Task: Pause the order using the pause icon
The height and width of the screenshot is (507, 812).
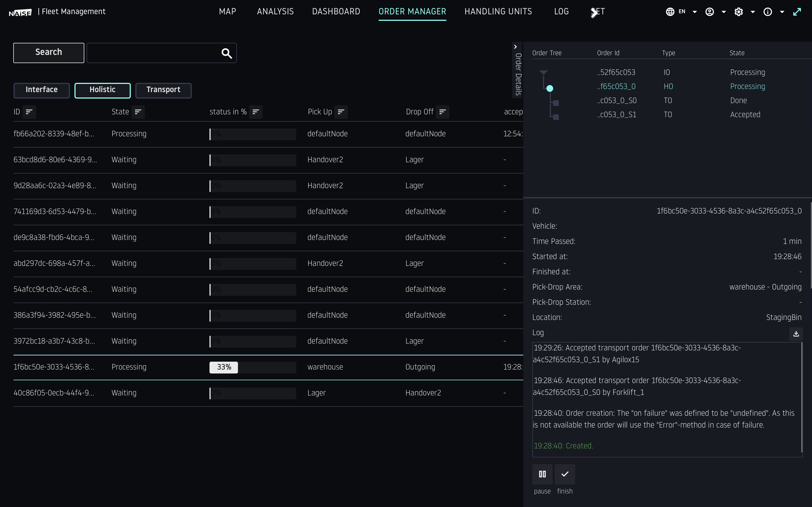Action: point(542,474)
